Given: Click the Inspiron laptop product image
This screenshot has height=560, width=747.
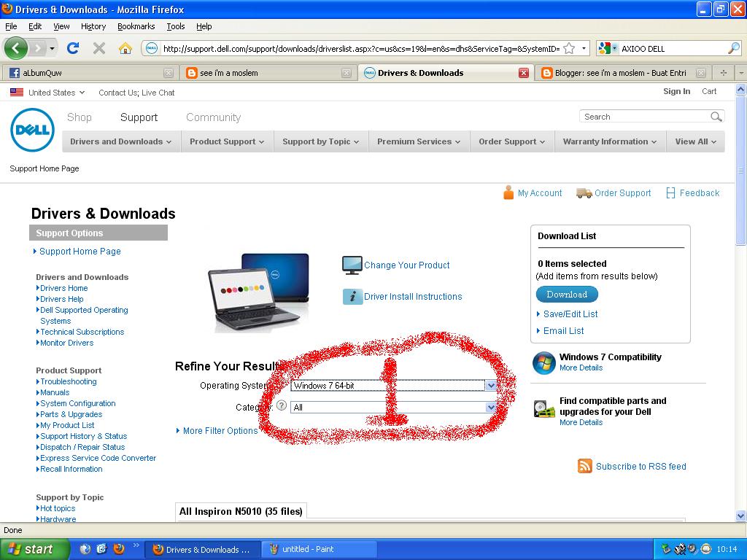Looking at the screenshot, I should 259,292.
